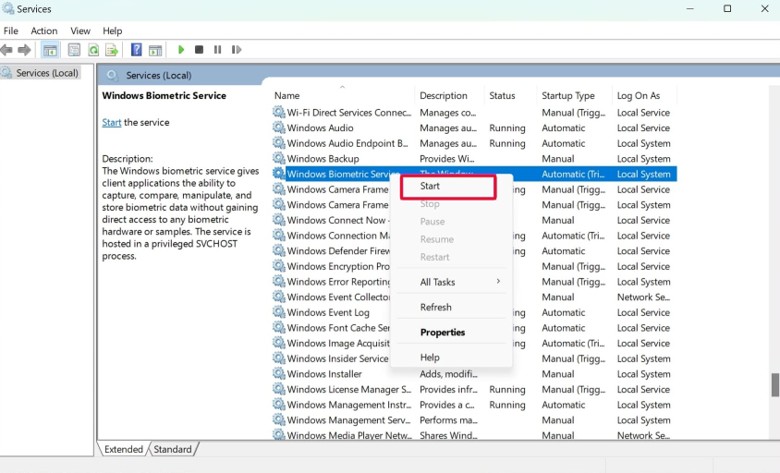Open the Help menu in the menu bar
Viewport: 780px width, 473px height.
pyautogui.click(x=112, y=31)
